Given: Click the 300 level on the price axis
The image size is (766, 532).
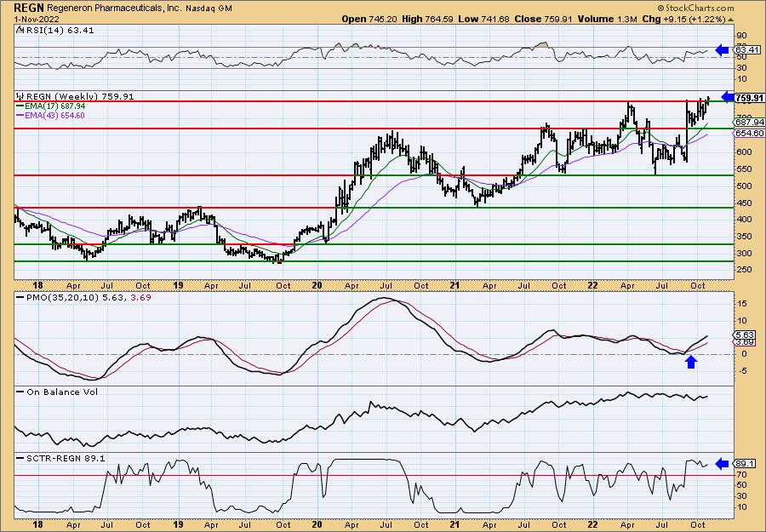Looking at the screenshot, I should click(743, 254).
